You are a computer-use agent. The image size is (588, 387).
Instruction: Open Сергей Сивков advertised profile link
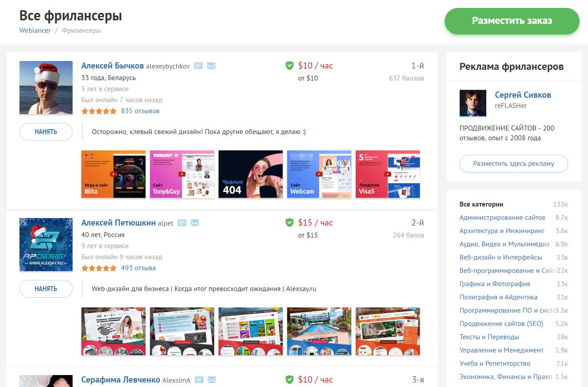click(523, 95)
